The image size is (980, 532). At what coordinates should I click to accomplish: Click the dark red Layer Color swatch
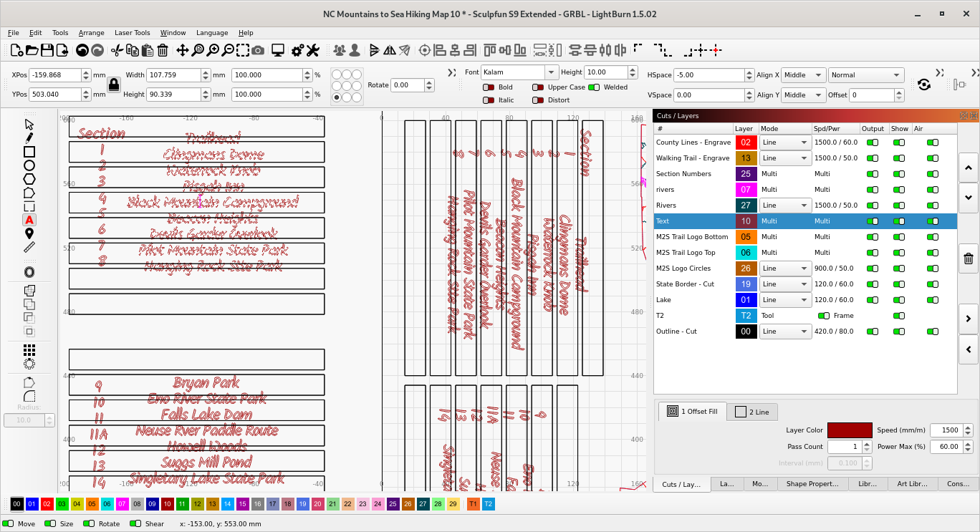(x=850, y=430)
